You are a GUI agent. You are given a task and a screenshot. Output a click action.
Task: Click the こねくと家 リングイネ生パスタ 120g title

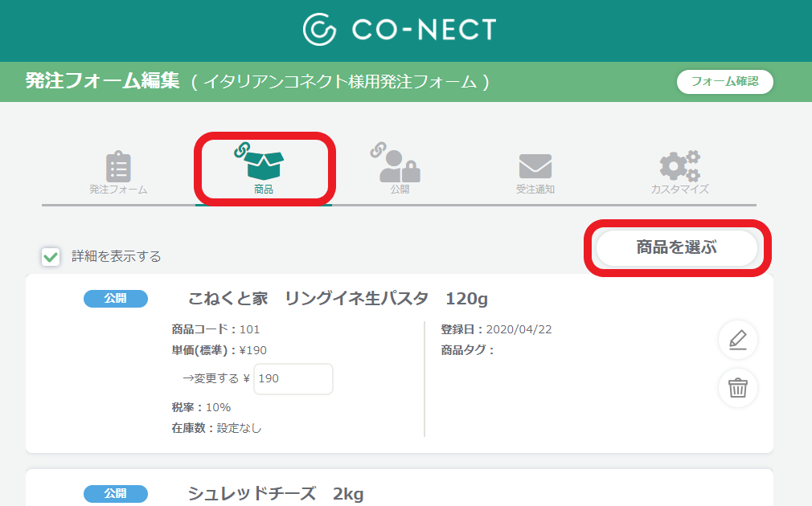pyautogui.click(x=338, y=300)
